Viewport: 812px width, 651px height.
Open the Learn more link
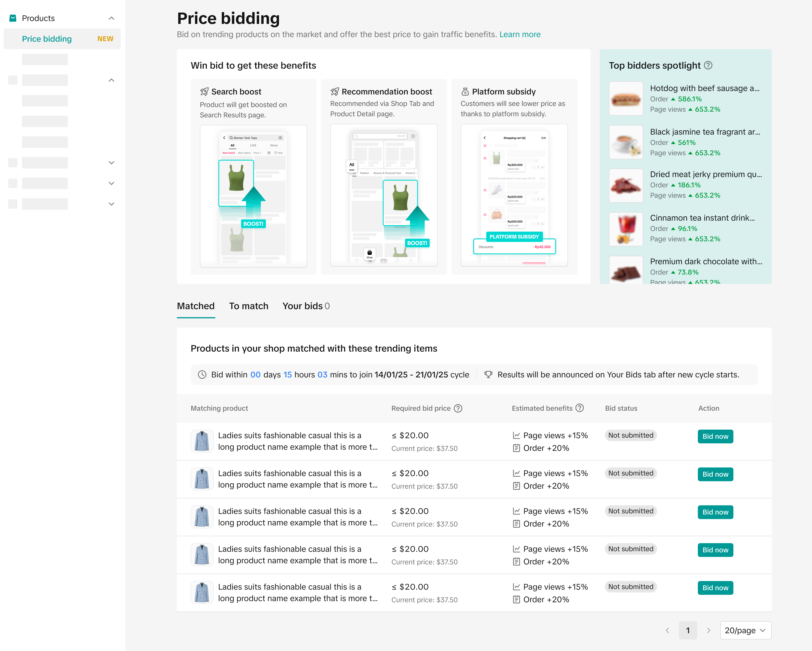coord(520,34)
